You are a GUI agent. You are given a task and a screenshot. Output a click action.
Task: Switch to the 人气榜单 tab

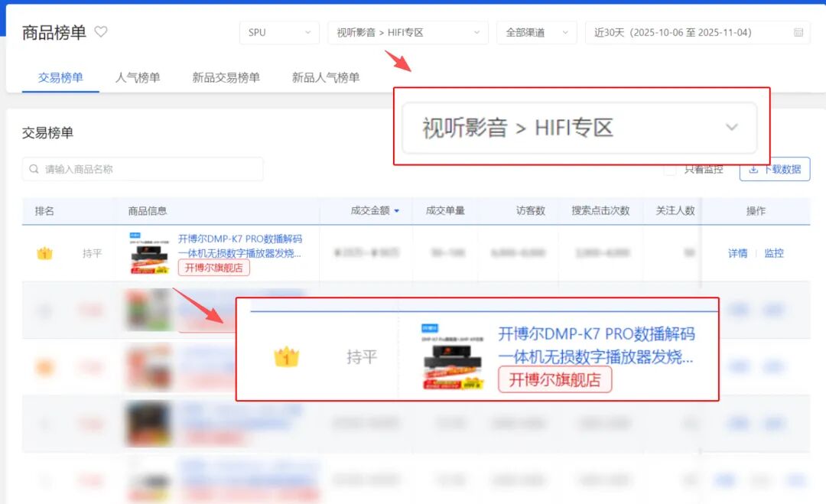click(138, 77)
